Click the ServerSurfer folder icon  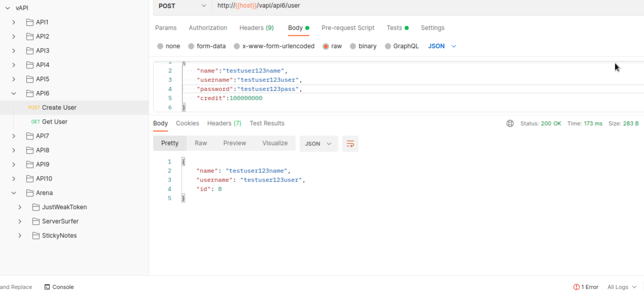coord(36,221)
